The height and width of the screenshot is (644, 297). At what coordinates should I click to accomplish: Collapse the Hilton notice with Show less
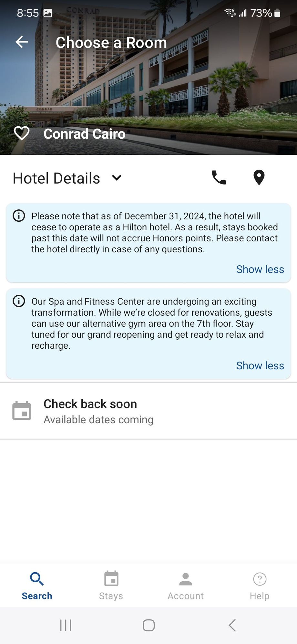[260, 269]
